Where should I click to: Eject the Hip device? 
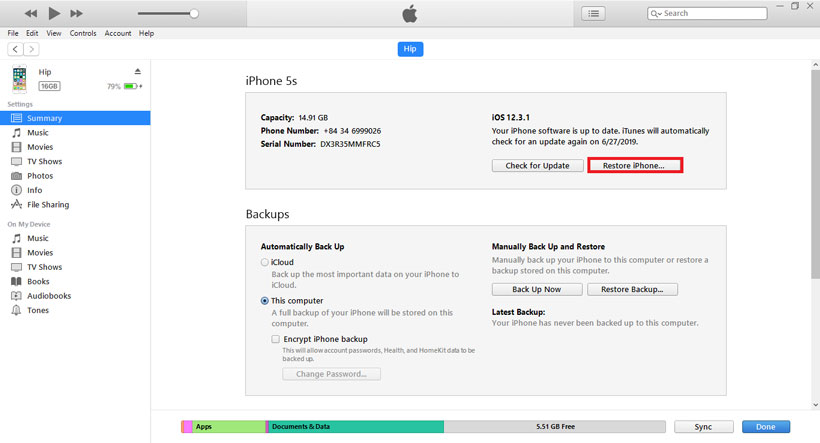click(138, 71)
